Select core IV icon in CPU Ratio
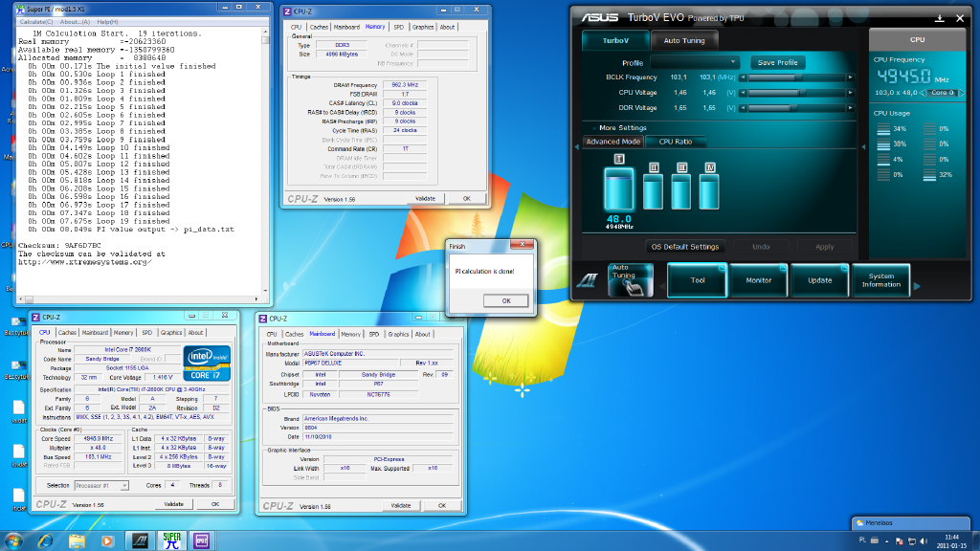This screenshot has height=551, width=980. point(710,167)
